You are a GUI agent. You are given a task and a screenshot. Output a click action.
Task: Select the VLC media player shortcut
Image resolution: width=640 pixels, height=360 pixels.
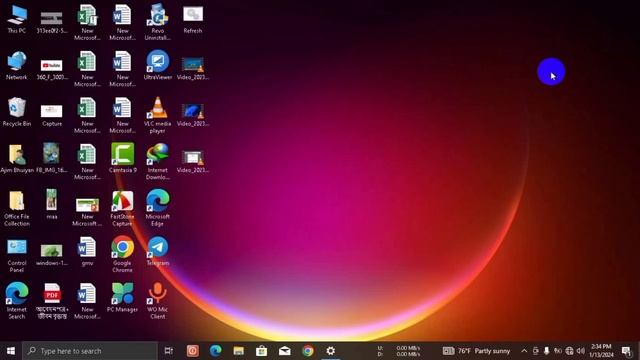click(x=158, y=115)
